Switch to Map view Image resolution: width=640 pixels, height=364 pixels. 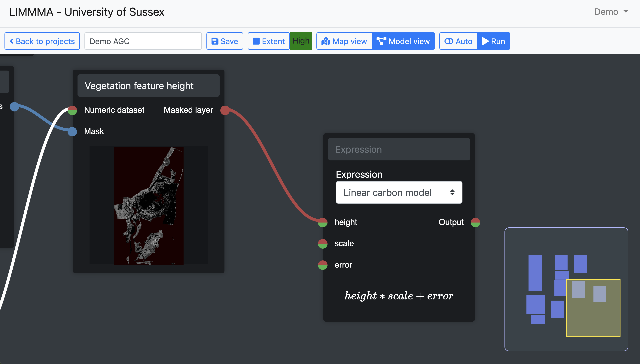click(344, 41)
